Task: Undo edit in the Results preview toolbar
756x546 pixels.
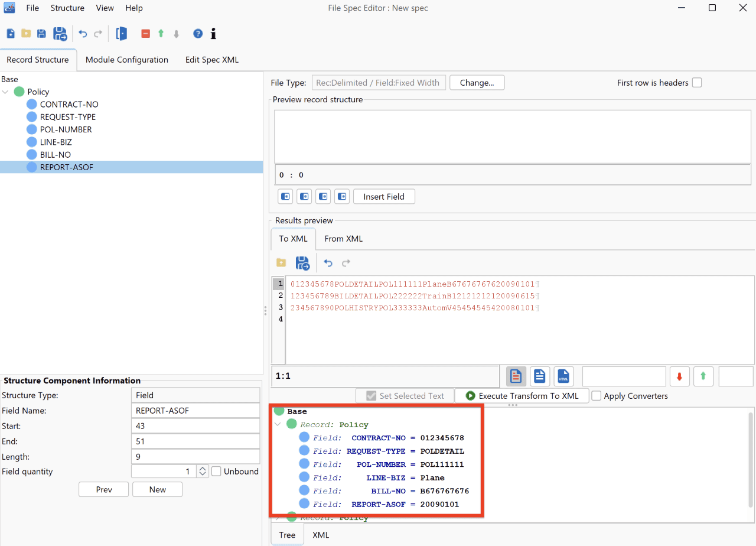Action: click(328, 263)
